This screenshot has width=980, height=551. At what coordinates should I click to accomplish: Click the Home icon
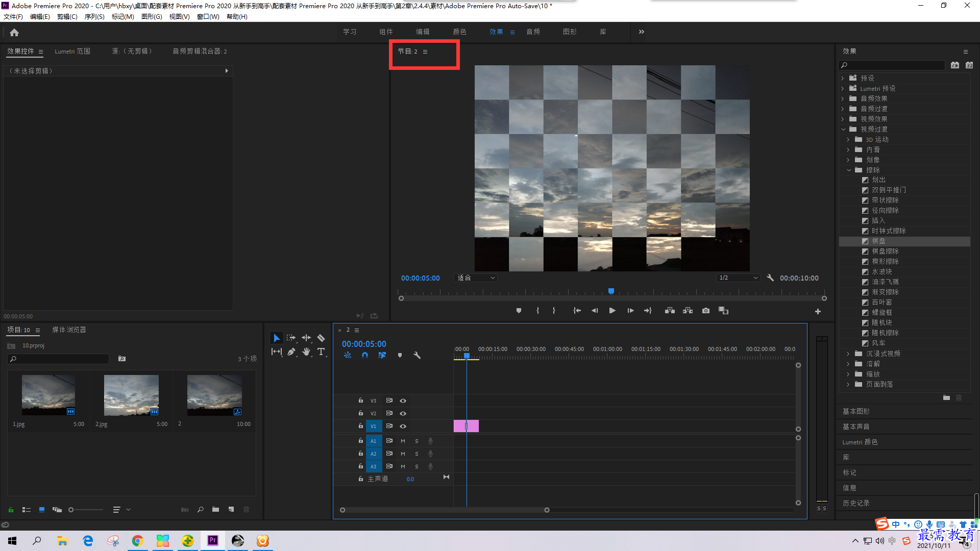tap(14, 32)
